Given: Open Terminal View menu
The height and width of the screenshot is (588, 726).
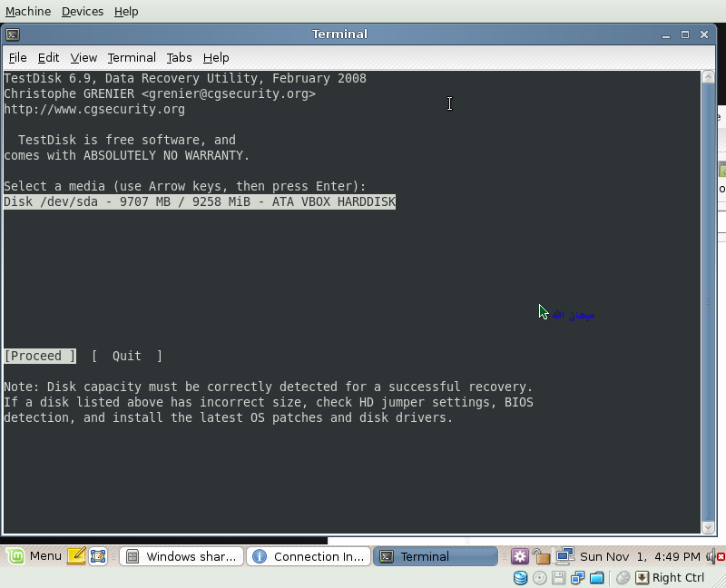Looking at the screenshot, I should point(83,57).
